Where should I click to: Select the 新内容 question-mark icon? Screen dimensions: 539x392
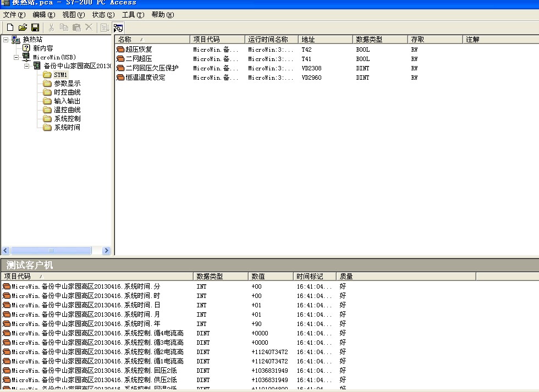(26, 48)
